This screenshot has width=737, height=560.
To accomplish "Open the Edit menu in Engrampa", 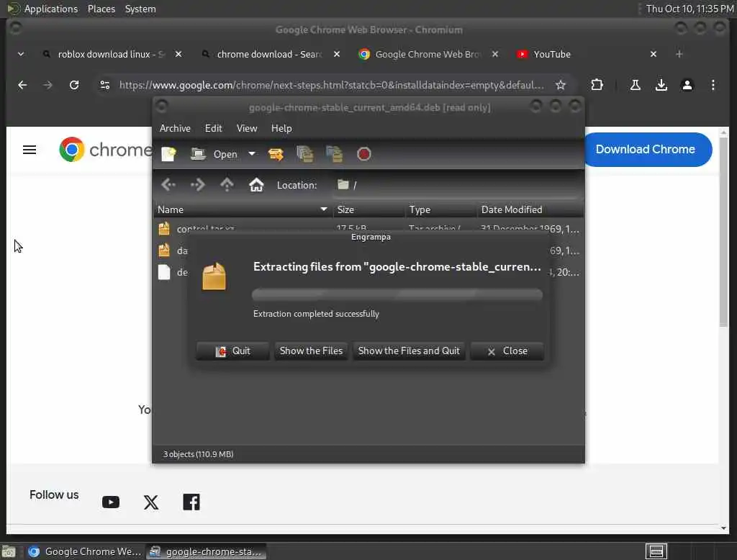I will (213, 128).
